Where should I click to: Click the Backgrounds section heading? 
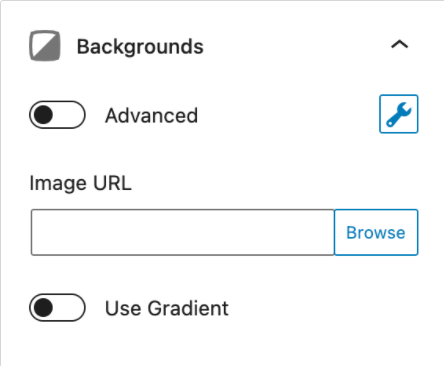(140, 46)
